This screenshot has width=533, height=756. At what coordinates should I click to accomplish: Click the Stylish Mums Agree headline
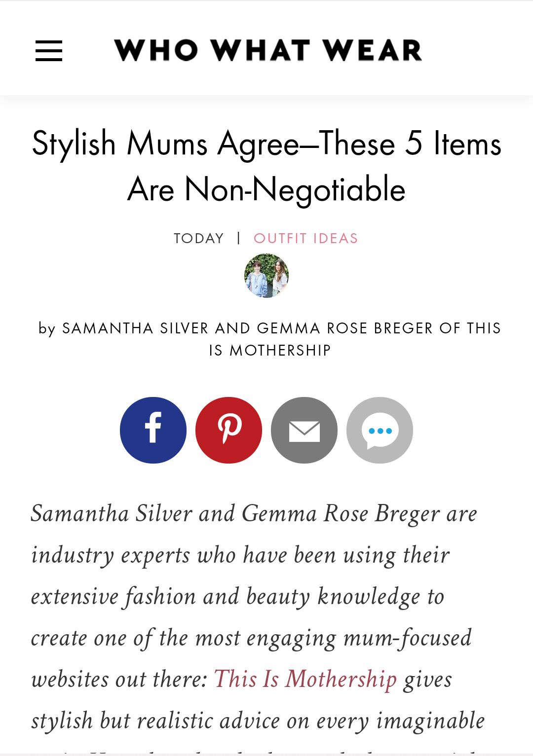pos(266,144)
